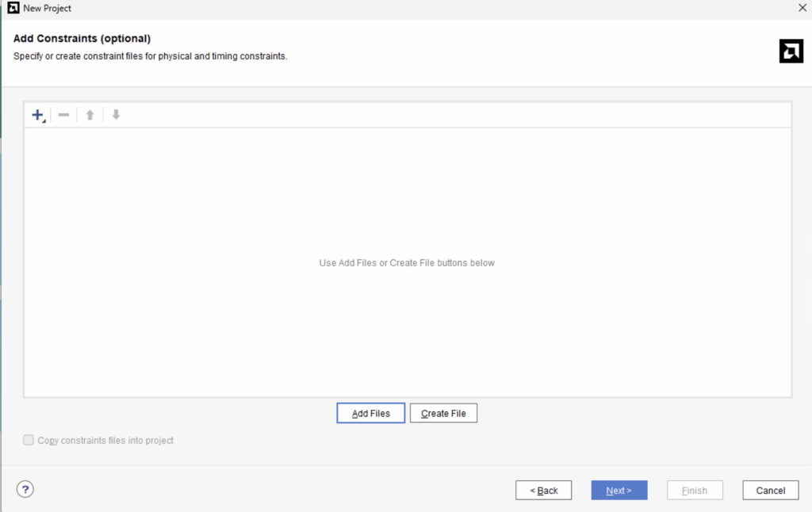Click the 'Copy constraints files into project' label
This screenshot has height=512, width=812.
[105, 440]
